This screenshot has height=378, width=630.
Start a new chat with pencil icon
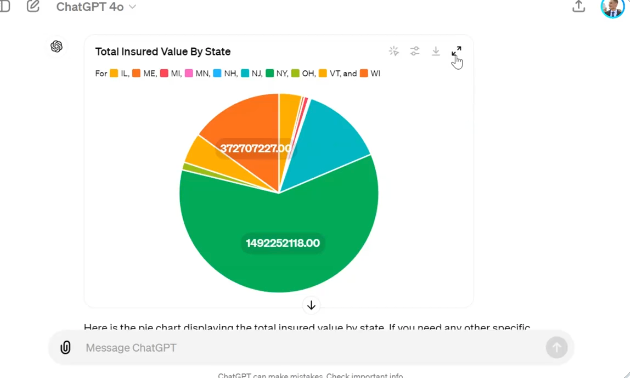(33, 6)
